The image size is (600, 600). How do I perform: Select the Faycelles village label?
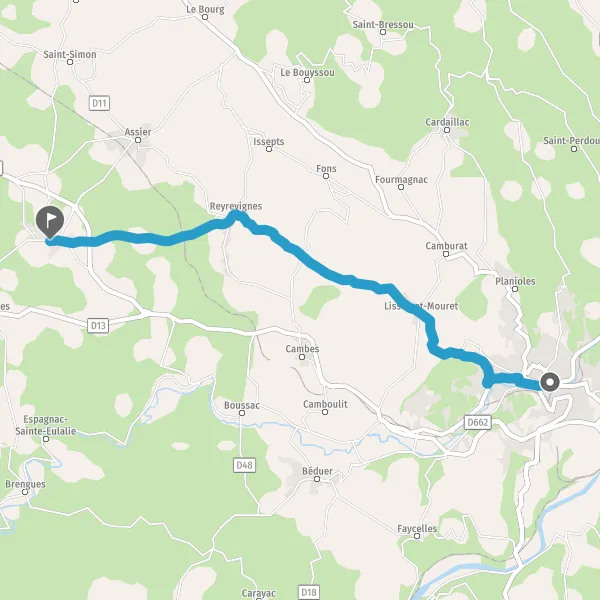pyautogui.click(x=417, y=529)
